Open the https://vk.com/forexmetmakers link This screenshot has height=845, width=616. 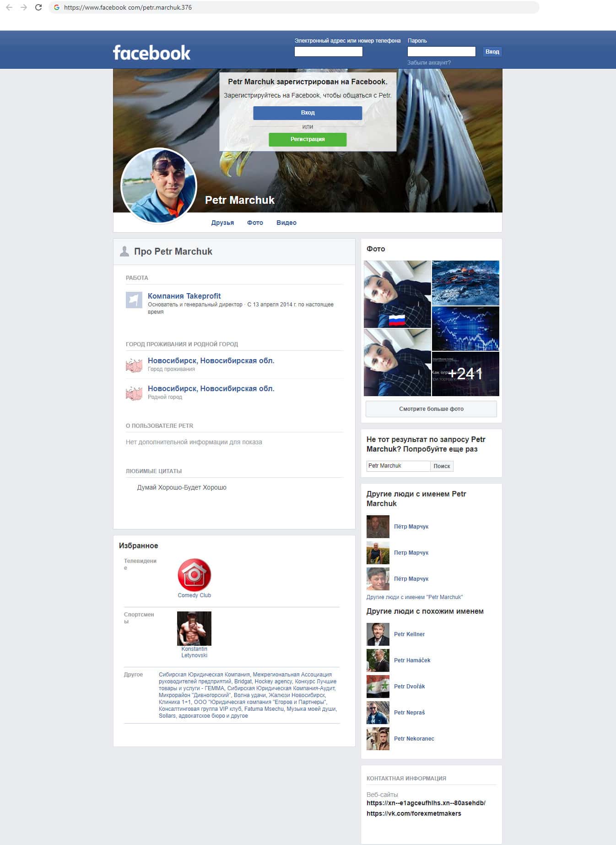pyautogui.click(x=414, y=813)
